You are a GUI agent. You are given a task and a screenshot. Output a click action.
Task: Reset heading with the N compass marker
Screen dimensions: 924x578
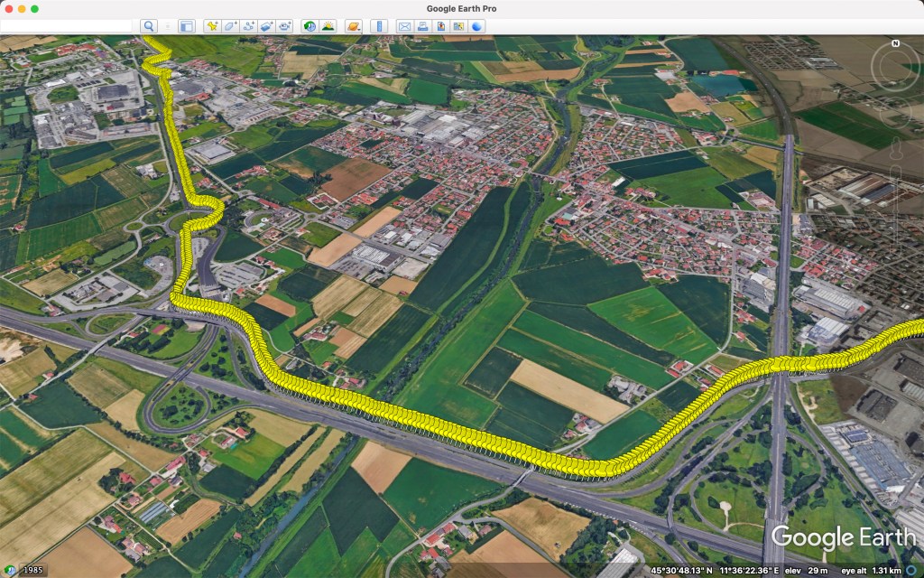click(895, 42)
